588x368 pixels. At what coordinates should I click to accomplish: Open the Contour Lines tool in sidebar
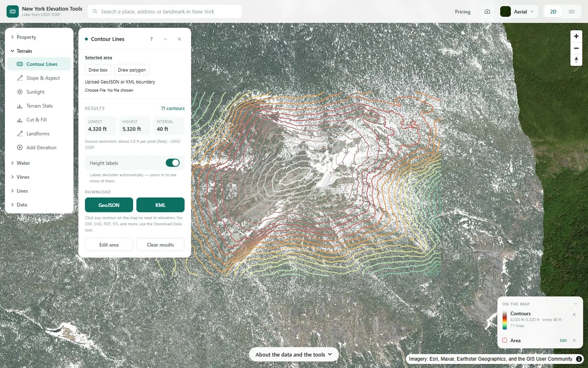point(39,64)
